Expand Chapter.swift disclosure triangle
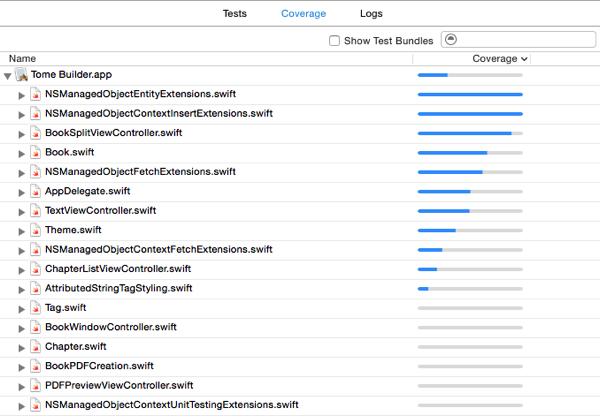 pos(21,348)
